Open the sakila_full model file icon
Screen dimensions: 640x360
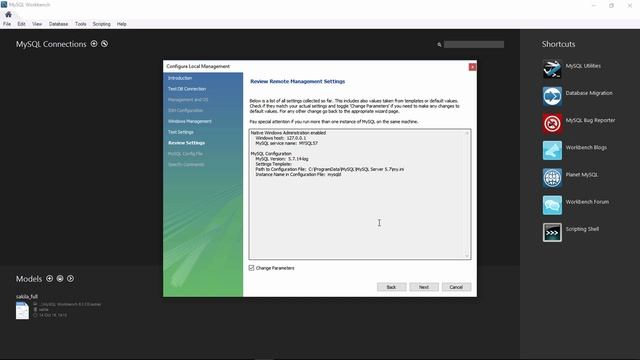pos(22,311)
